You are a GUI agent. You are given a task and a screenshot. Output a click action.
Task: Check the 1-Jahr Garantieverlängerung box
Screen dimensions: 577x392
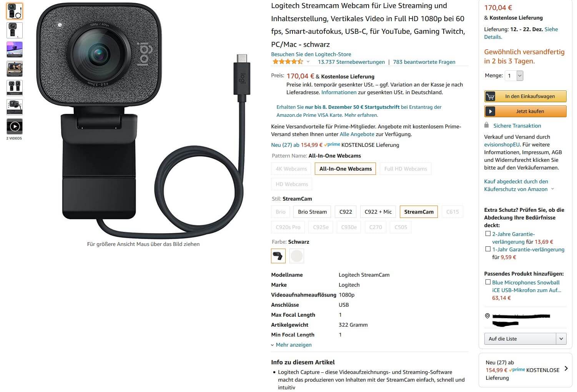[x=488, y=249]
